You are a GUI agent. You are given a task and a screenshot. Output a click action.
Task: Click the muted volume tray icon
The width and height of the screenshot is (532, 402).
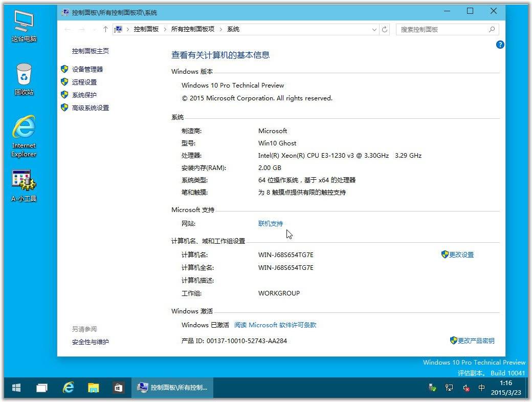point(466,387)
